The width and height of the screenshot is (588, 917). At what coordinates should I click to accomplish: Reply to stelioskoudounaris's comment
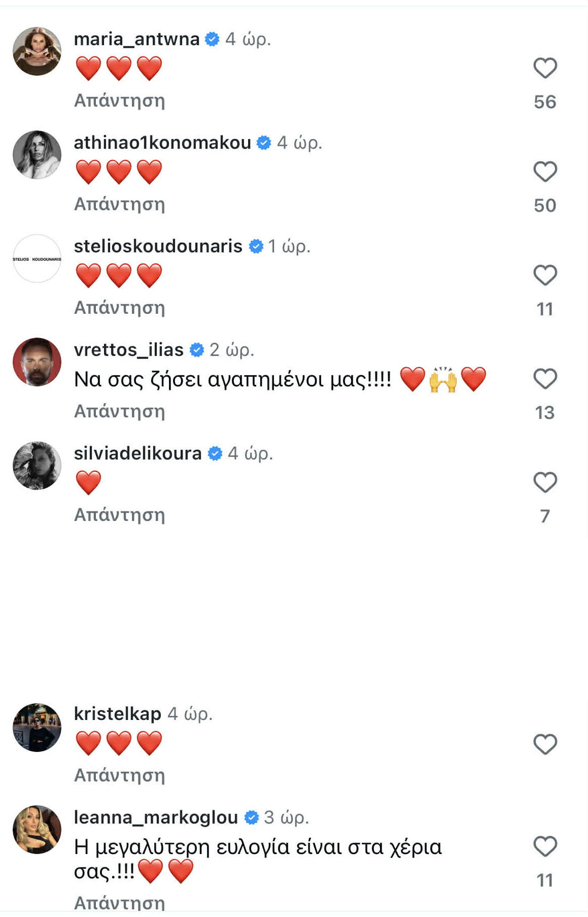[120, 308]
